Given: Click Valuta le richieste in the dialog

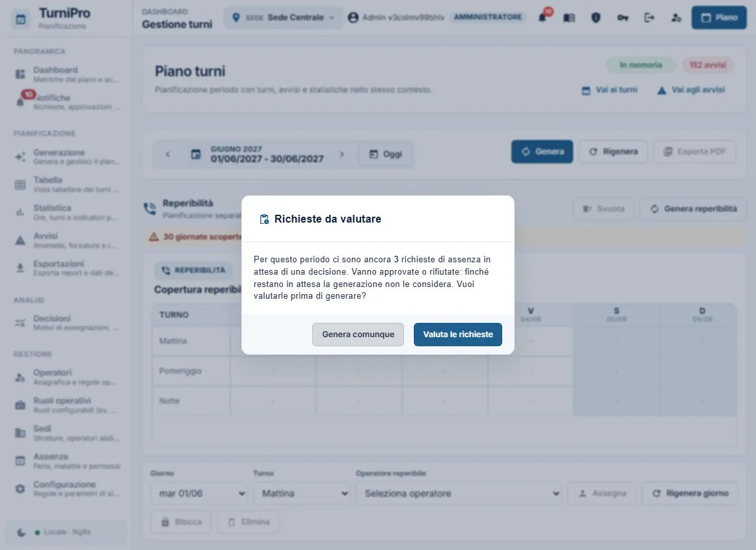Looking at the screenshot, I should [x=458, y=335].
